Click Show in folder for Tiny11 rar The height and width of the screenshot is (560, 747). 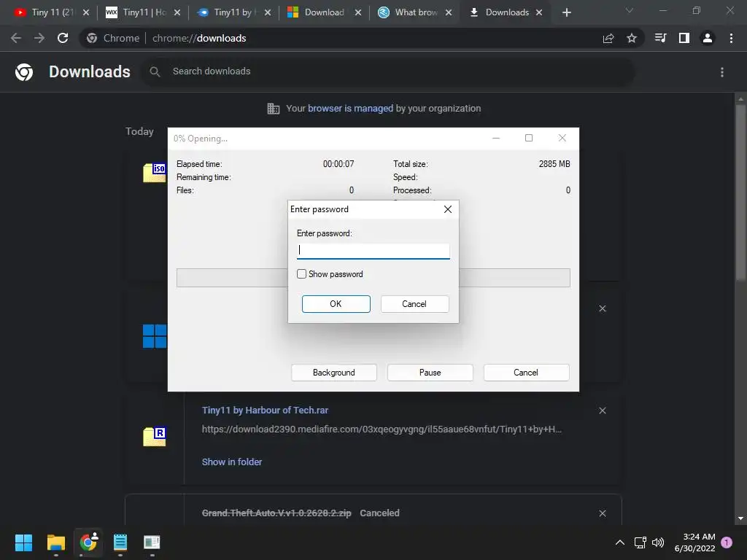[x=232, y=462]
